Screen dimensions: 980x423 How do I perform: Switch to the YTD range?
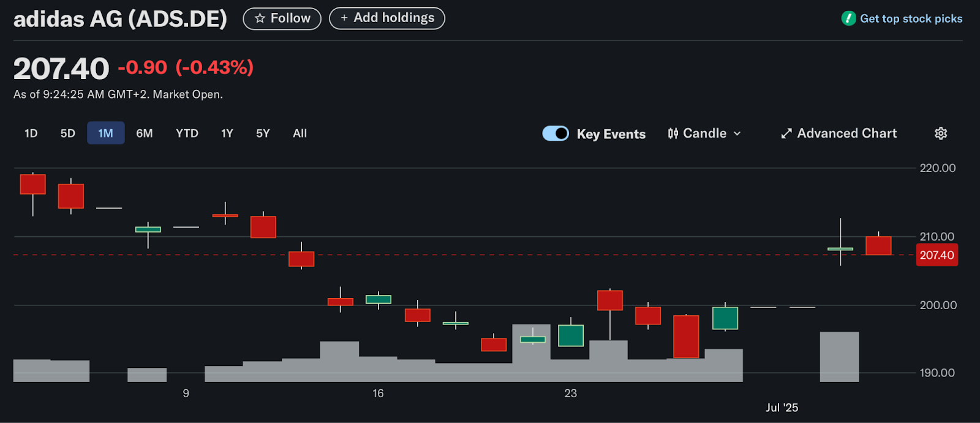(187, 133)
